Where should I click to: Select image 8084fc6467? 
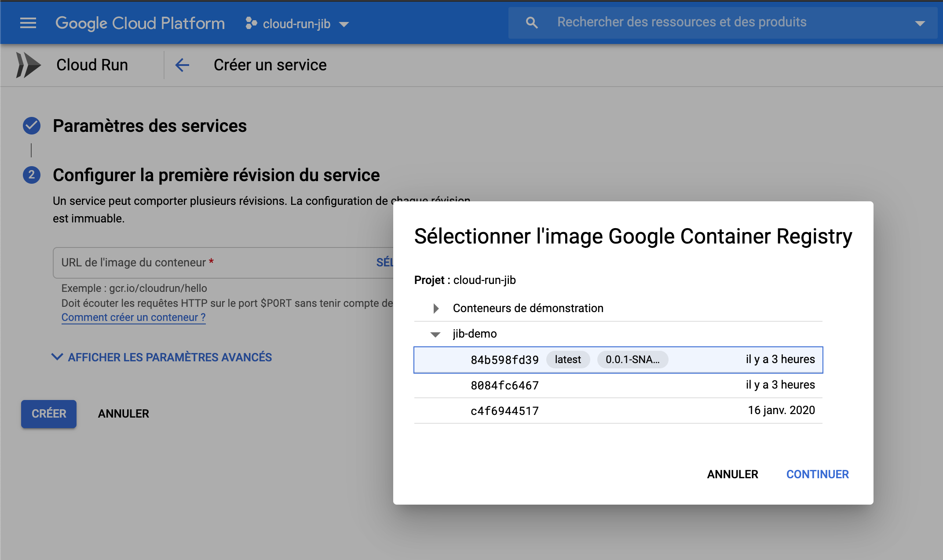point(504,385)
